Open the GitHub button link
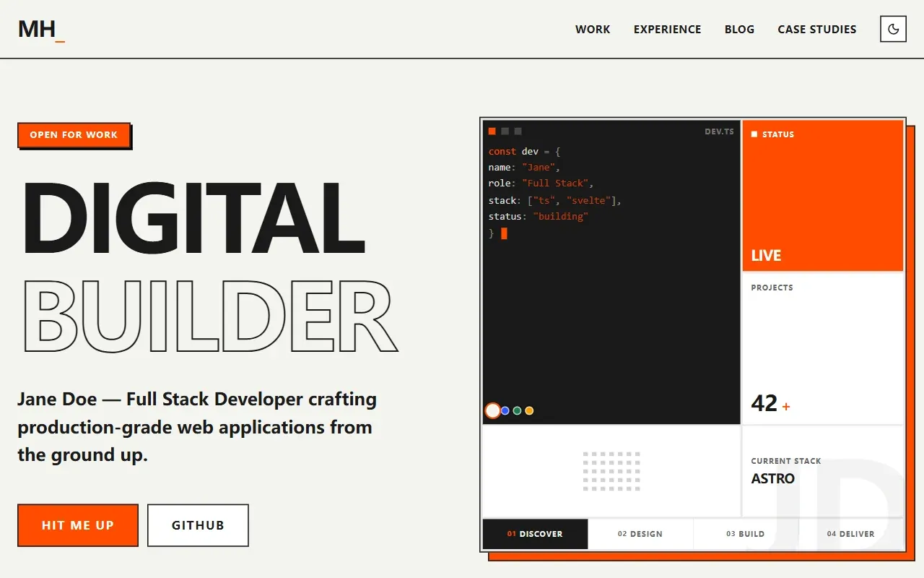Image resolution: width=924 pixels, height=578 pixels. tap(198, 525)
